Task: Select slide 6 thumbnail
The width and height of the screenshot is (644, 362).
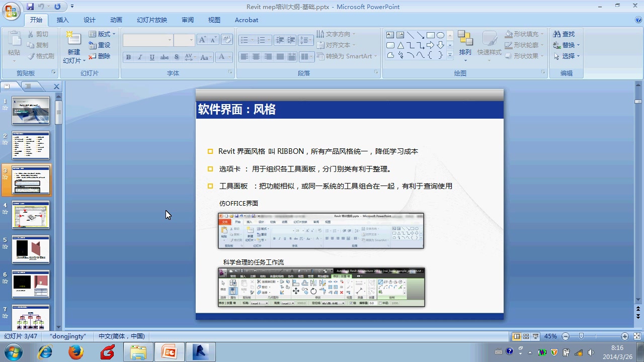Action: pyautogui.click(x=31, y=284)
